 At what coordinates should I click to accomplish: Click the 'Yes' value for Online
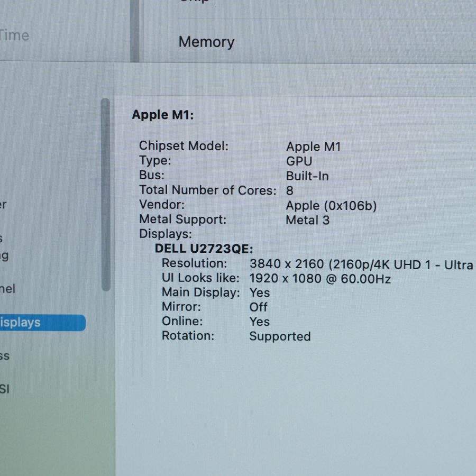pos(260,322)
